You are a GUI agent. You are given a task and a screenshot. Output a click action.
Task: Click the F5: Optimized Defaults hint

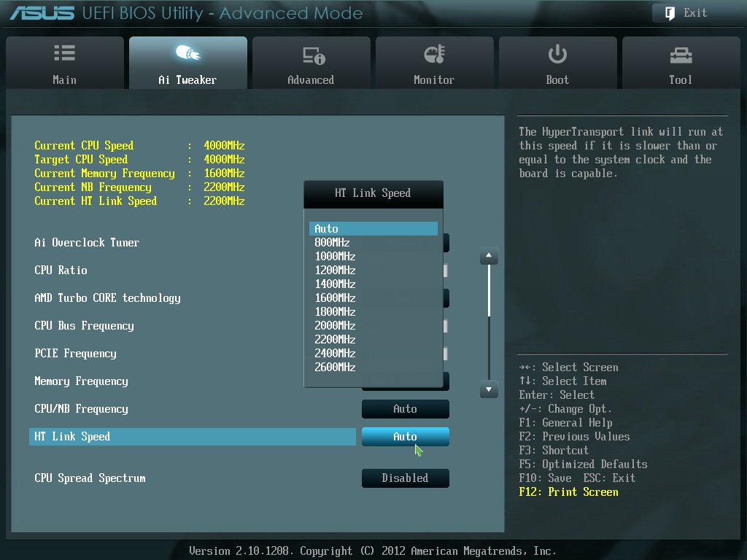[583, 464]
